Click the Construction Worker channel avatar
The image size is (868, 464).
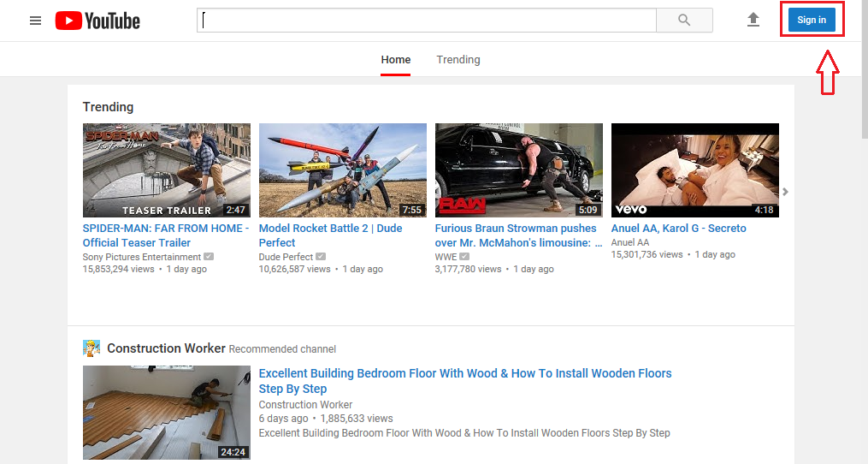pyautogui.click(x=92, y=348)
